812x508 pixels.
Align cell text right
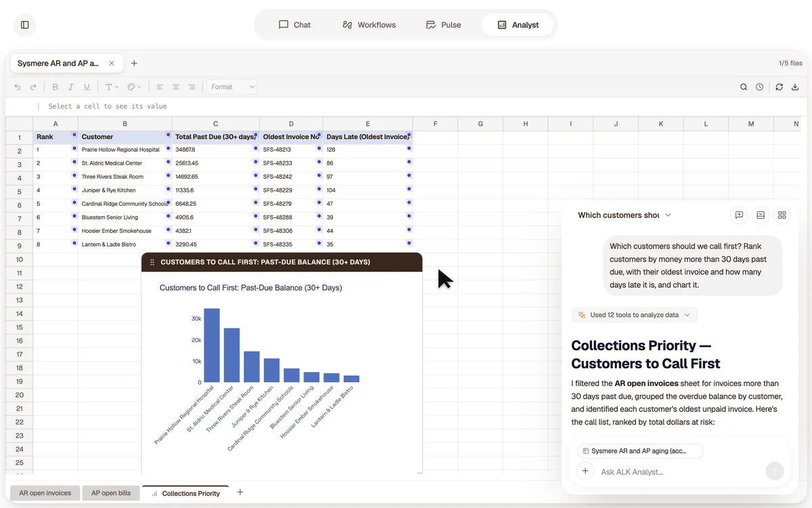click(x=192, y=87)
